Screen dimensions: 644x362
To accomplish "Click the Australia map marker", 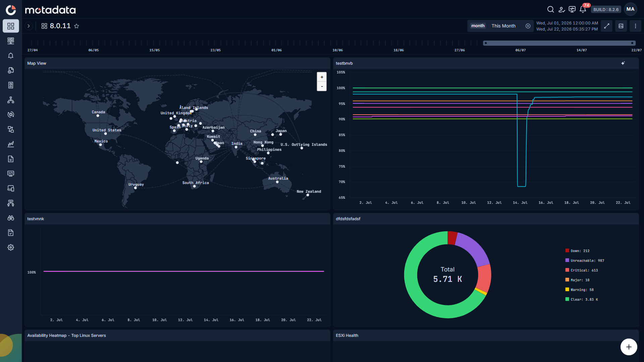I will pos(277,182).
